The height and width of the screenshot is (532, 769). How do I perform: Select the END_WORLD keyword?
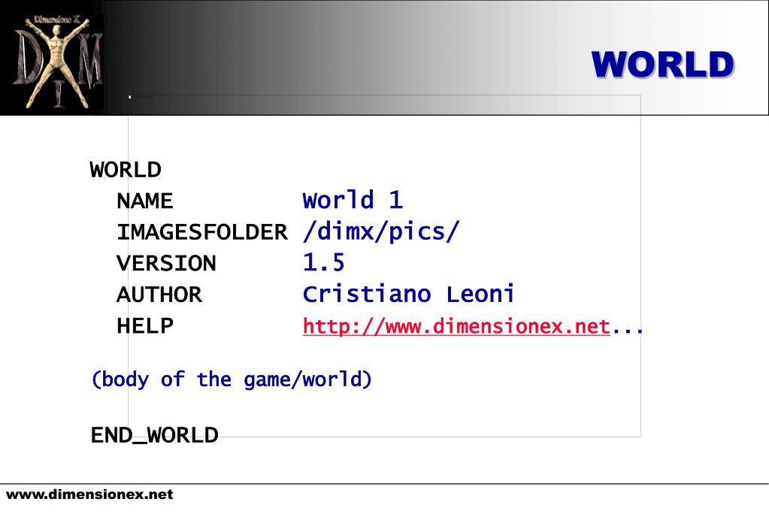155,435
